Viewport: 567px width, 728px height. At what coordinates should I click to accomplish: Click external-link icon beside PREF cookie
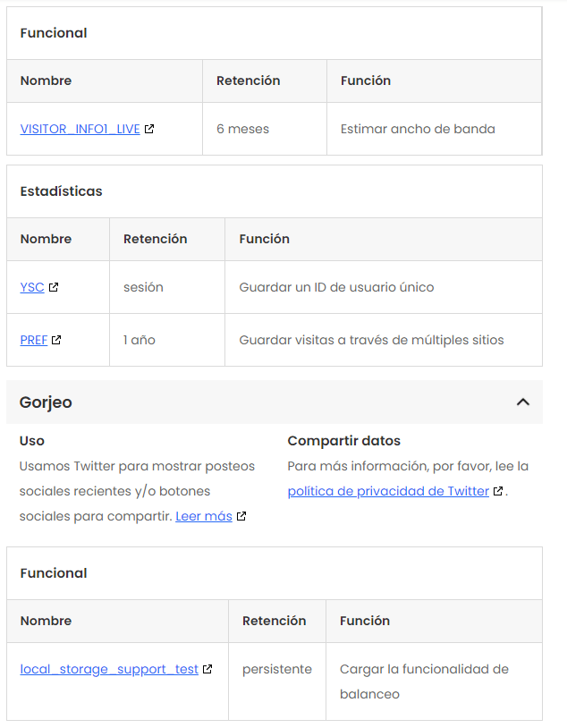coord(56,340)
